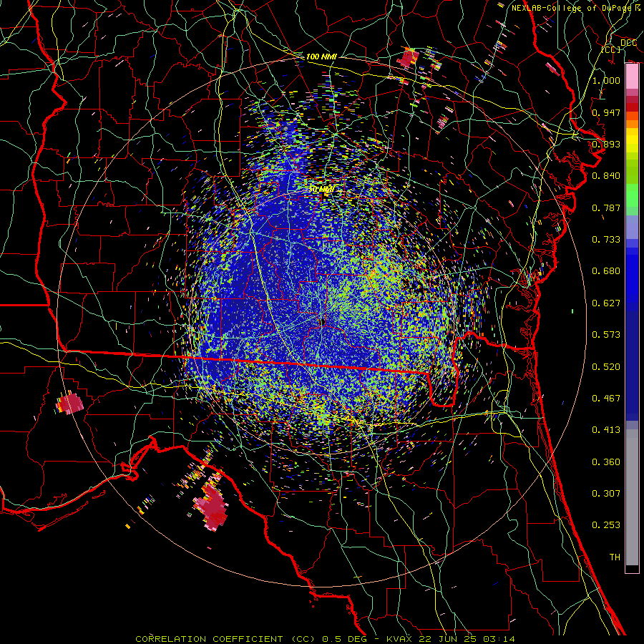Select the 0.840 legend value
This screenshot has height=644, width=644.
pyautogui.click(x=606, y=176)
